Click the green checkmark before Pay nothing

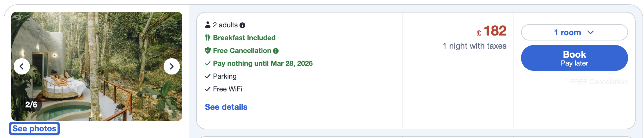coord(207,63)
